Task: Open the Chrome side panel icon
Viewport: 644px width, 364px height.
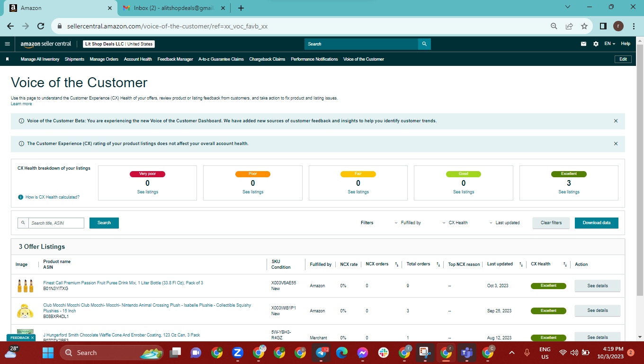Action: coord(603,26)
